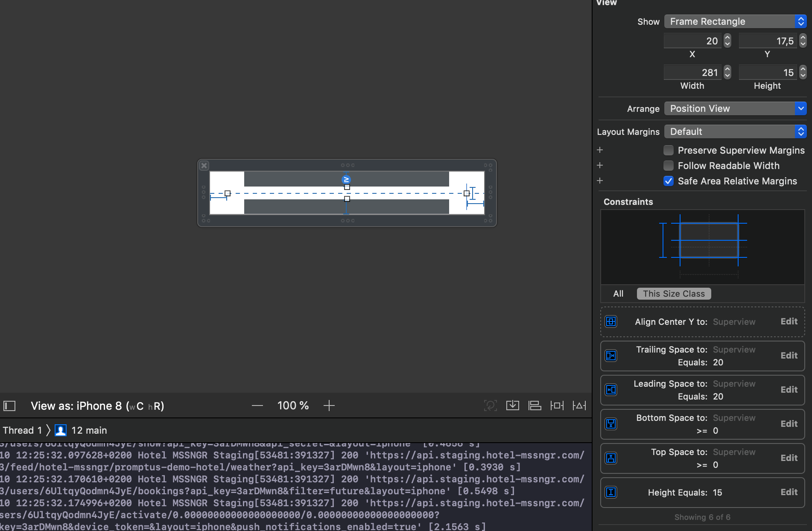Zoom out the storyboard canvas
Image resolution: width=812 pixels, height=531 pixels.
tap(257, 406)
